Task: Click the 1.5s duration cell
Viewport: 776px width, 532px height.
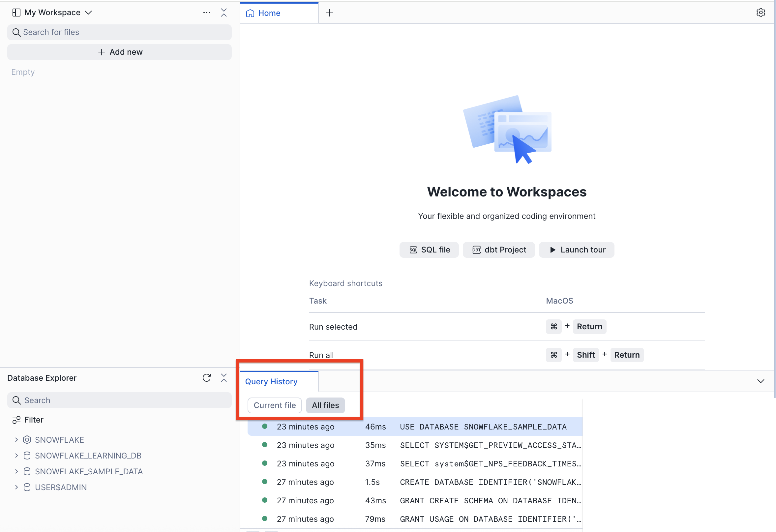Action: [372, 482]
